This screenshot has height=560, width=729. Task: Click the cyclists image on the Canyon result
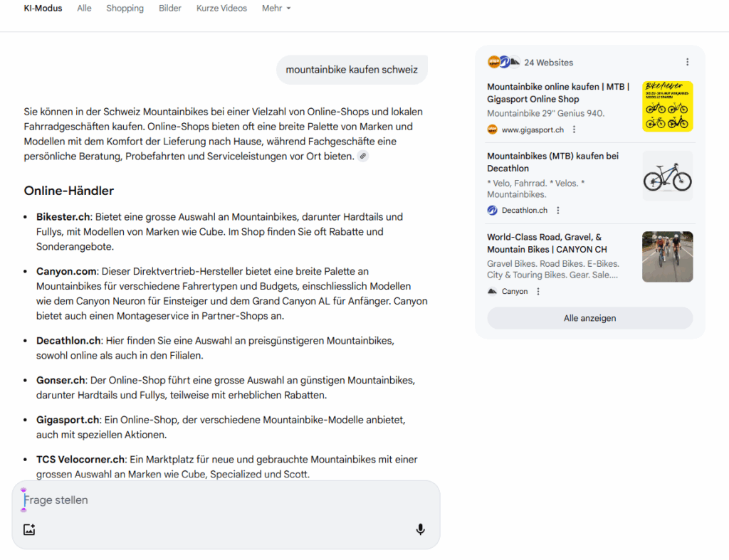(667, 256)
